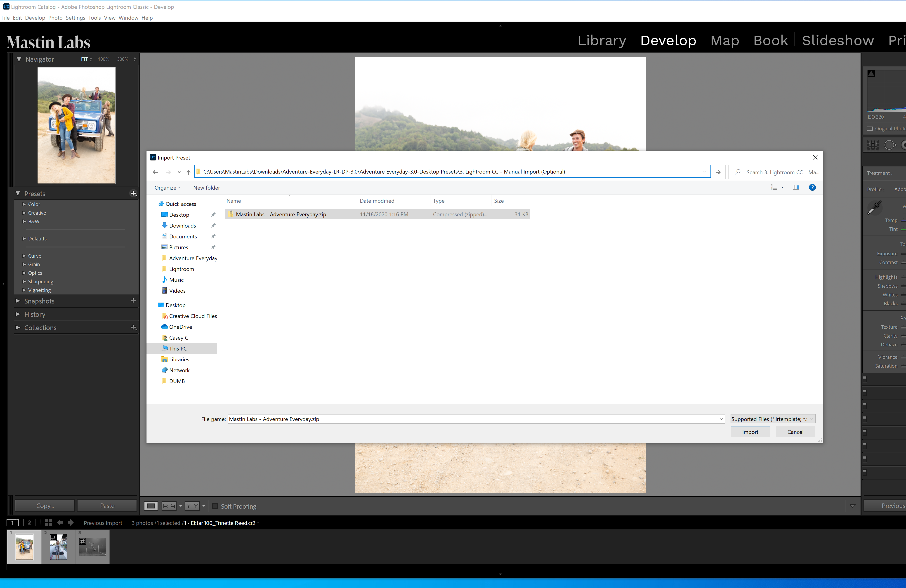Add a new collection with plus icon

point(134,327)
